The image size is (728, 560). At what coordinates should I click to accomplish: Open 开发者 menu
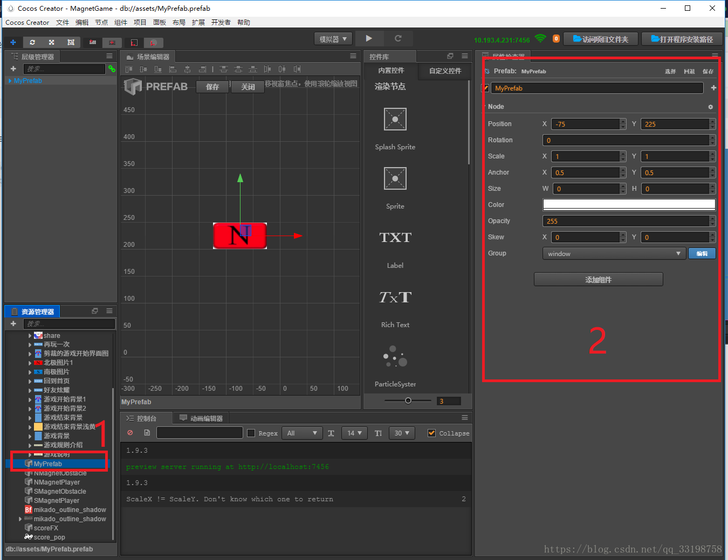pos(221,22)
